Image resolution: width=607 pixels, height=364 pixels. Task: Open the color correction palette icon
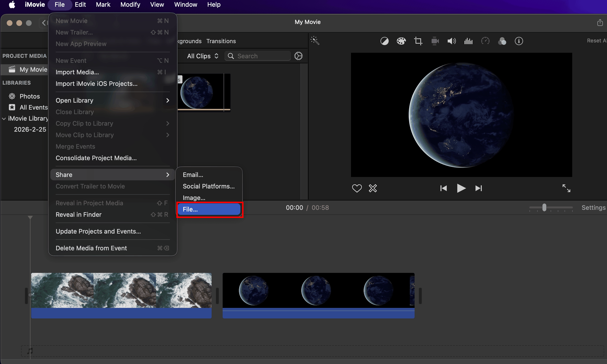[401, 41]
